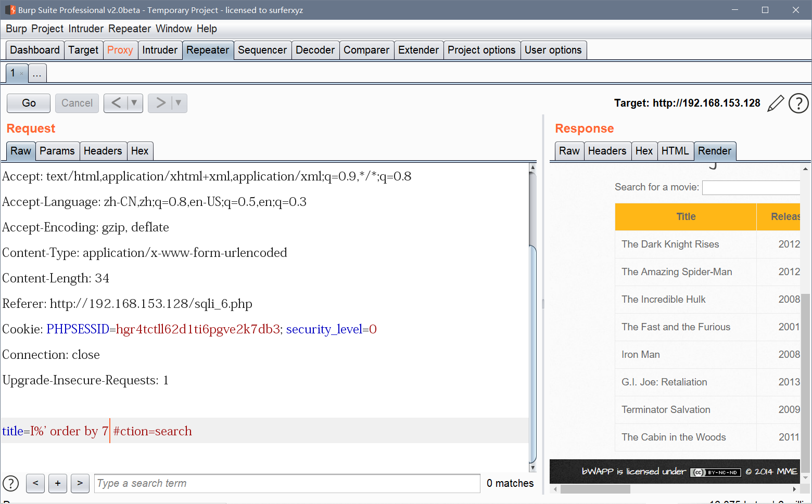Open the Project menu

coord(47,29)
